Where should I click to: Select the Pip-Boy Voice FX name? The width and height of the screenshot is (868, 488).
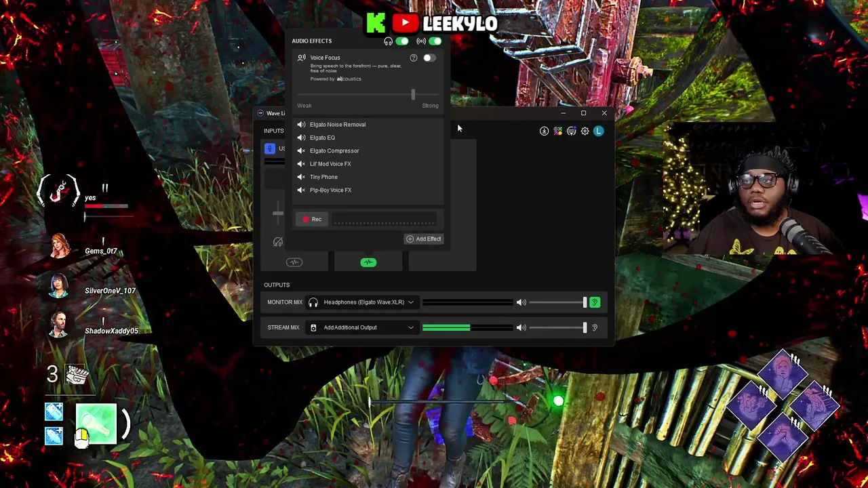(x=330, y=190)
